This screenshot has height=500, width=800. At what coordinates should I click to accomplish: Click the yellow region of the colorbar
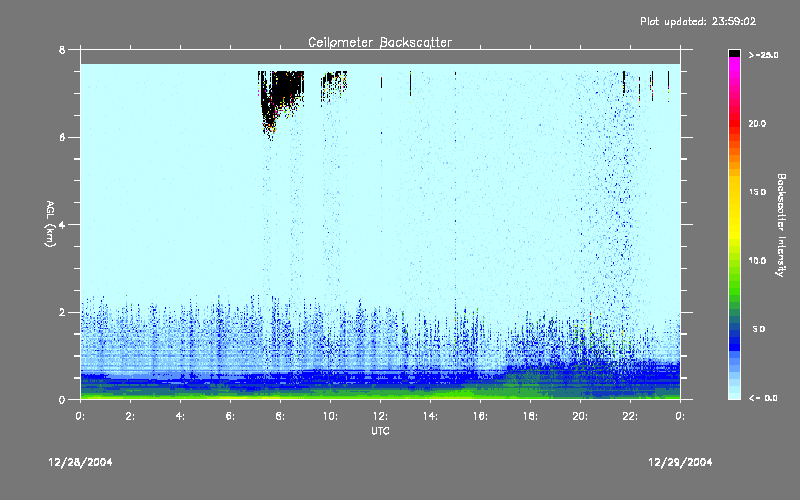734,212
